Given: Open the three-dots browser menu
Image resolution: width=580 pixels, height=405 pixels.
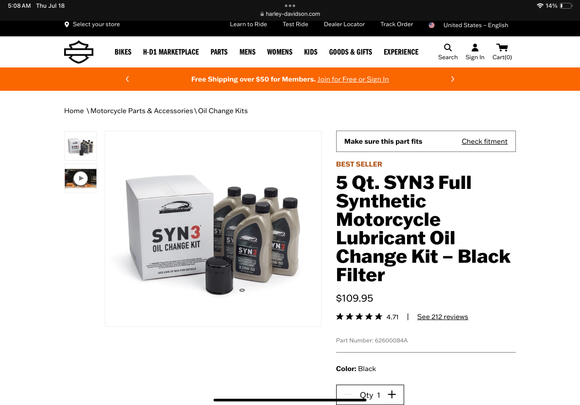Looking at the screenshot, I should [290, 6].
